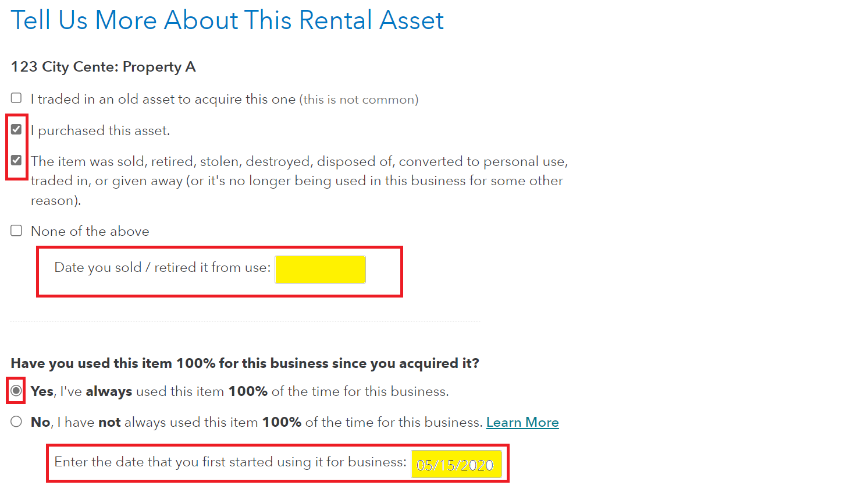The image size is (868, 485).
Task: Click the first-used-for-business date field
Action: point(456,464)
